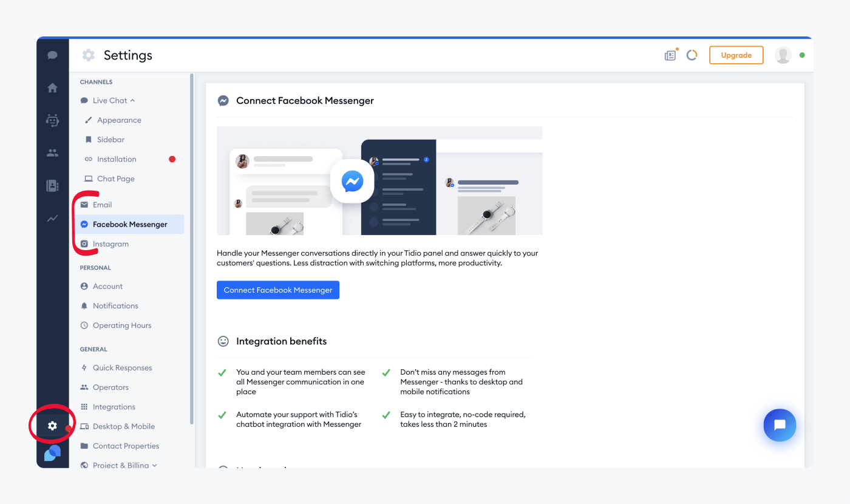Select the Chatbots icon in the left rail

coord(52,120)
